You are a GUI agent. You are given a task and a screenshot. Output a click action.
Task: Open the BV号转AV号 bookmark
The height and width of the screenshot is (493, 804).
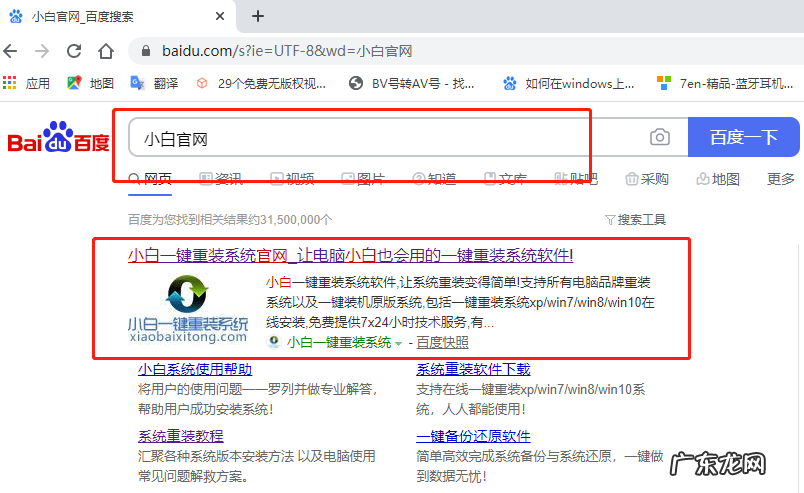point(411,83)
